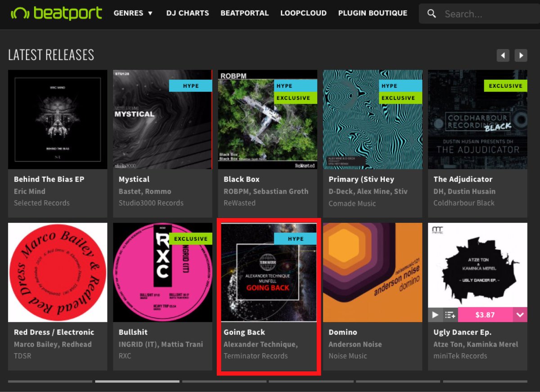Play the Ugly Dancer Ep. release

(435, 315)
